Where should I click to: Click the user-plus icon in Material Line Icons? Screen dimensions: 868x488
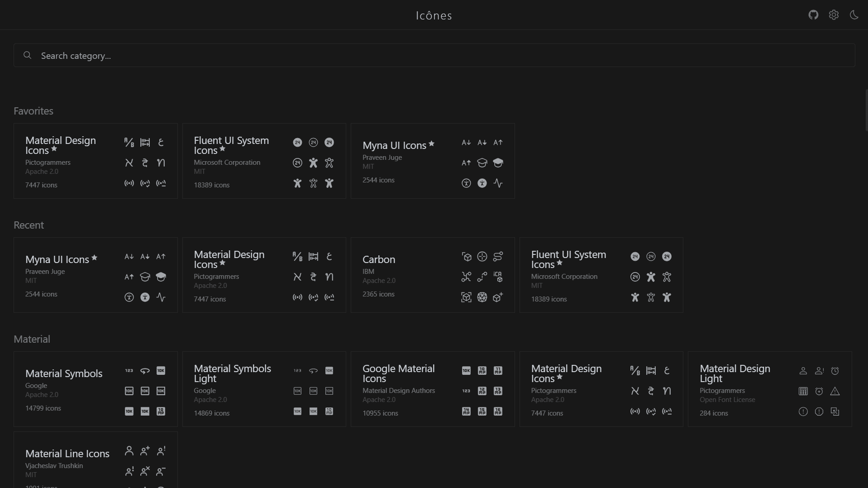point(145,451)
